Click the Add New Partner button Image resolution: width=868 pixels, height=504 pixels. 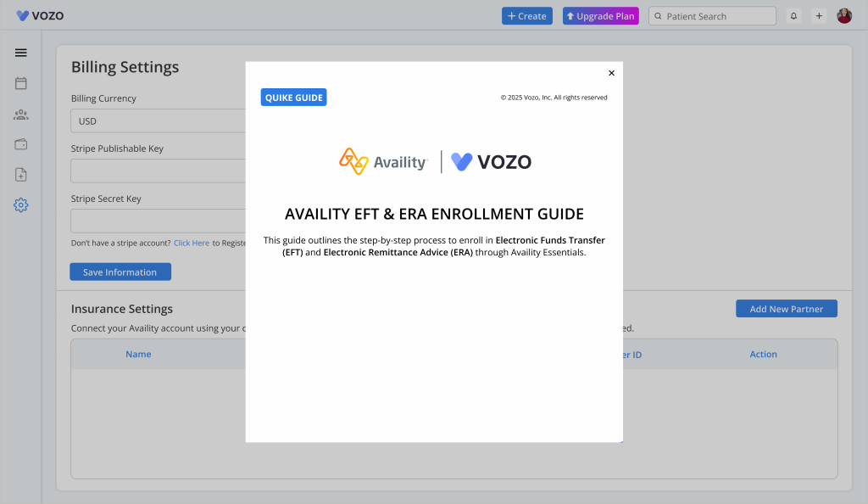(786, 309)
